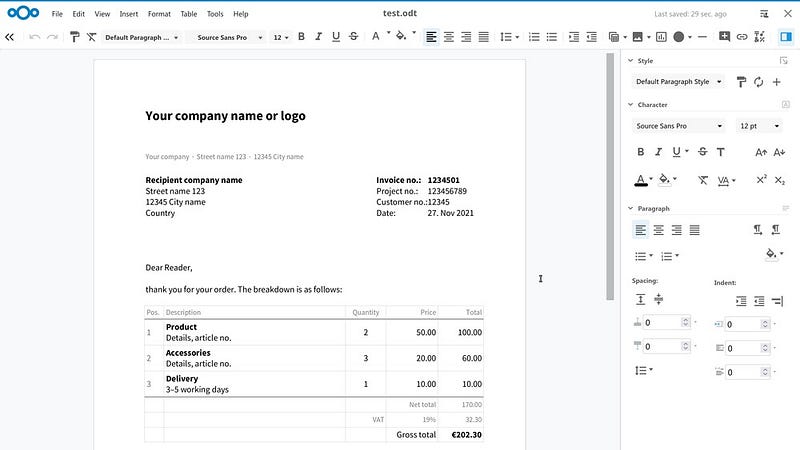Apply subscript in sidebar

[x=779, y=180]
